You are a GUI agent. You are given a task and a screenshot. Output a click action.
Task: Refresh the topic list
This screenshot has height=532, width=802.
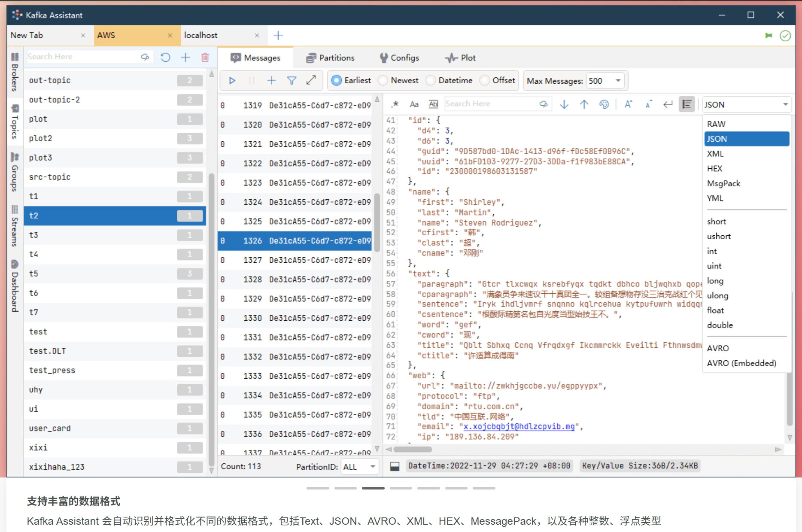tap(165, 57)
